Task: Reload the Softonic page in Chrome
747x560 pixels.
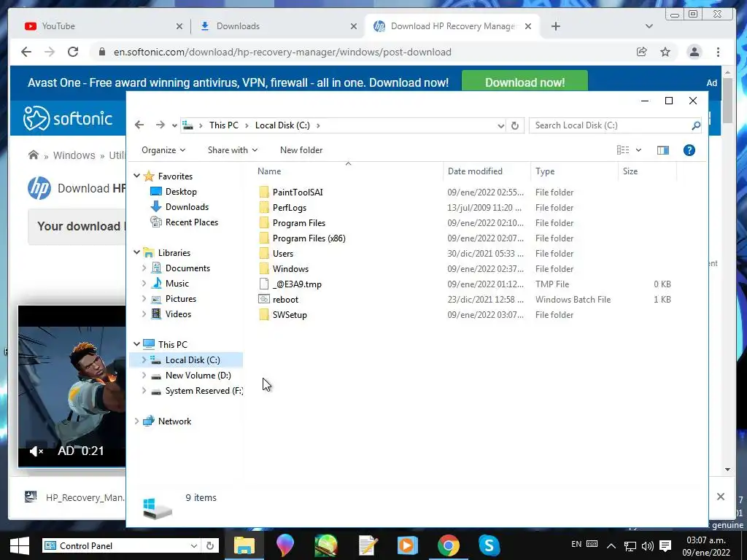Action: click(73, 52)
